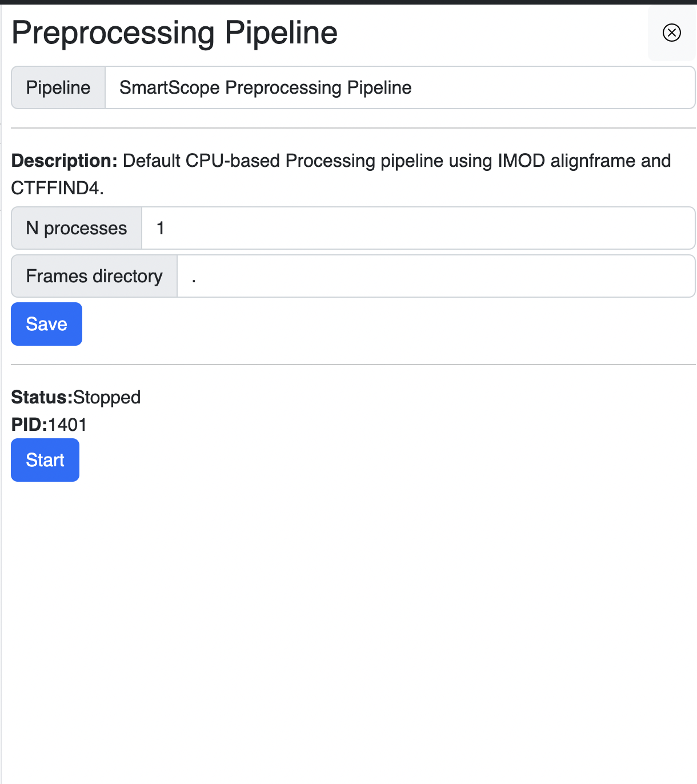Save the pipeline configuration
Viewport: 697px width, 784px height.
pyautogui.click(x=46, y=324)
